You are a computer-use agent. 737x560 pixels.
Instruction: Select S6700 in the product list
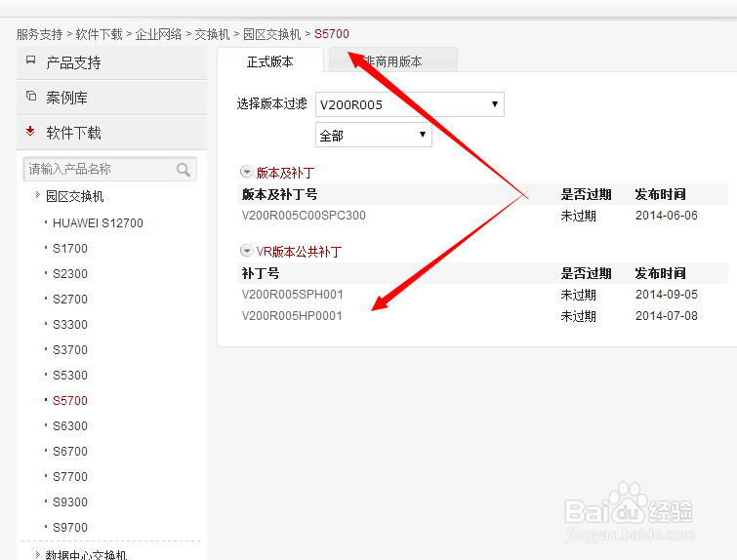coord(70,451)
